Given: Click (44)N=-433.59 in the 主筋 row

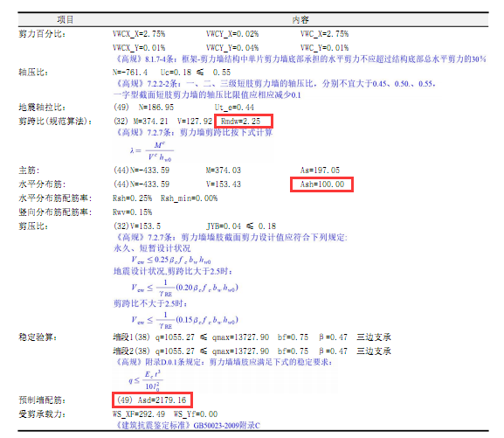Looking at the screenshot, I should (x=142, y=170).
